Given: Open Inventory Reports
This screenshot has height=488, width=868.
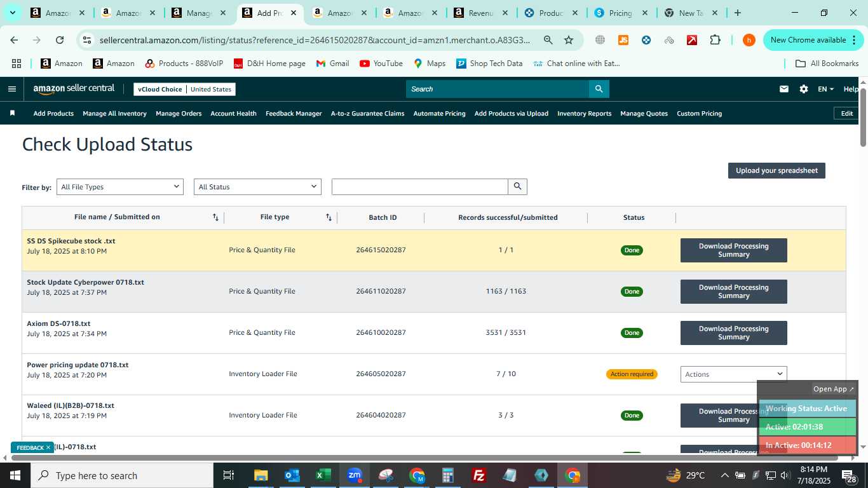Looking at the screenshot, I should (x=584, y=113).
